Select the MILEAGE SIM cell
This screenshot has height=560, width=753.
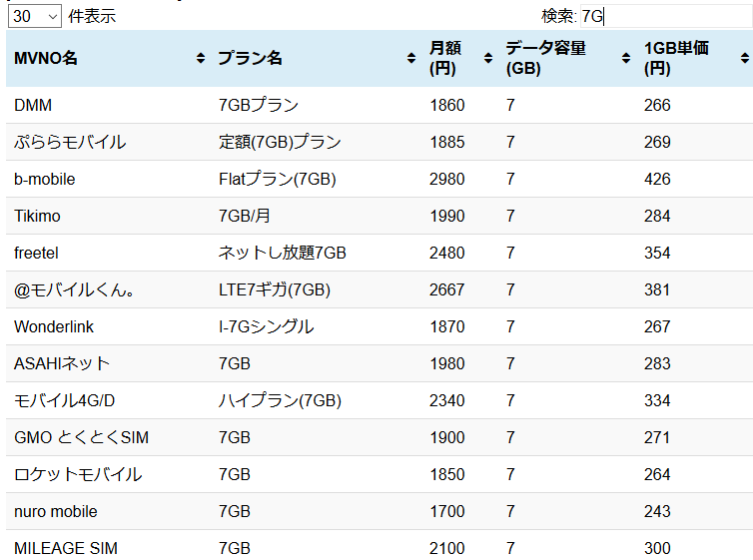point(66,548)
